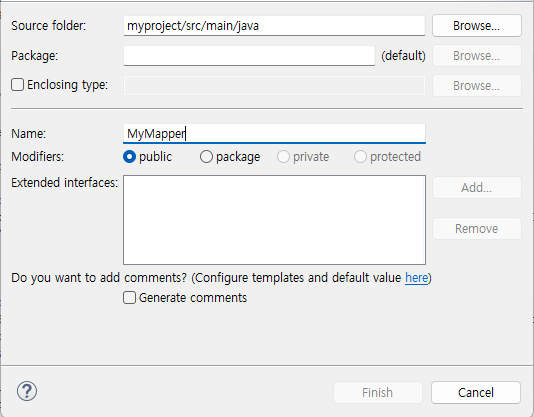Click Browse next to Enclosing type
Screen dimensions: 534x417
(476, 86)
